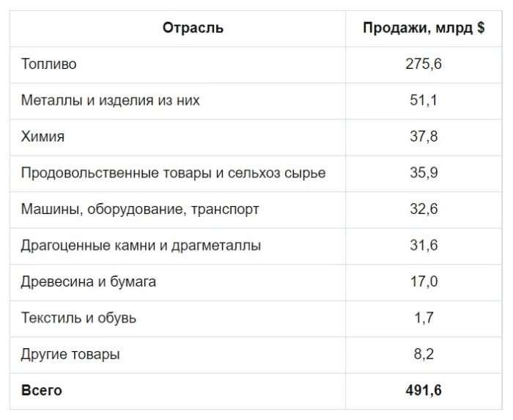Select the 31,6 sales value
Image resolution: width=513 pixels, height=420 pixels.
pyautogui.click(x=424, y=246)
